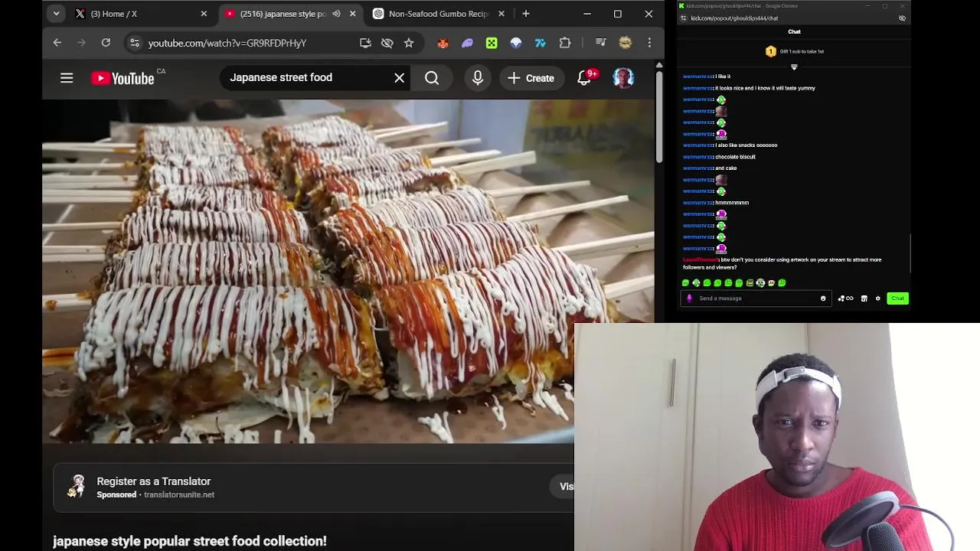Install app from the address bar icon
This screenshot has height=551, width=980.
click(x=365, y=43)
